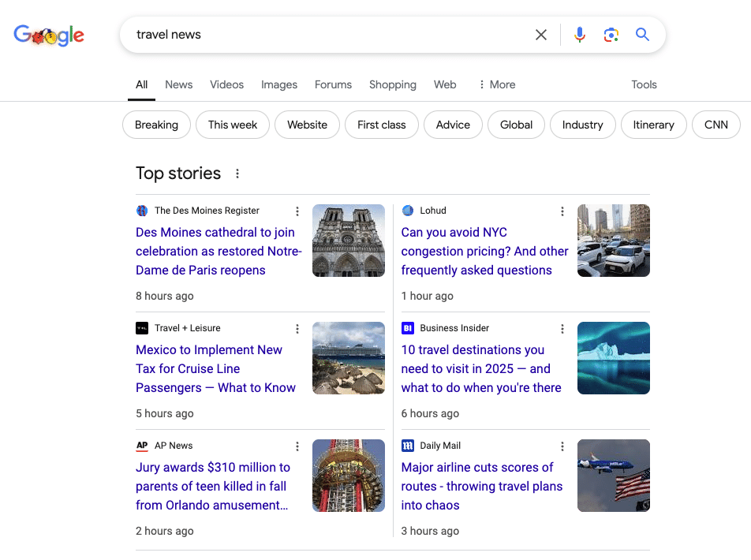Start voice search with microphone icon
Screen dimensions: 751x560
pyautogui.click(x=580, y=35)
